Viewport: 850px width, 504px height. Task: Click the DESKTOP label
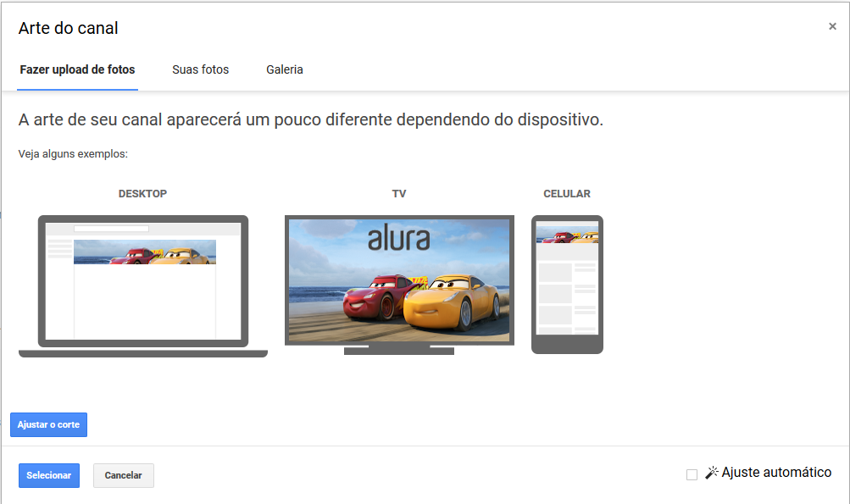coord(142,194)
